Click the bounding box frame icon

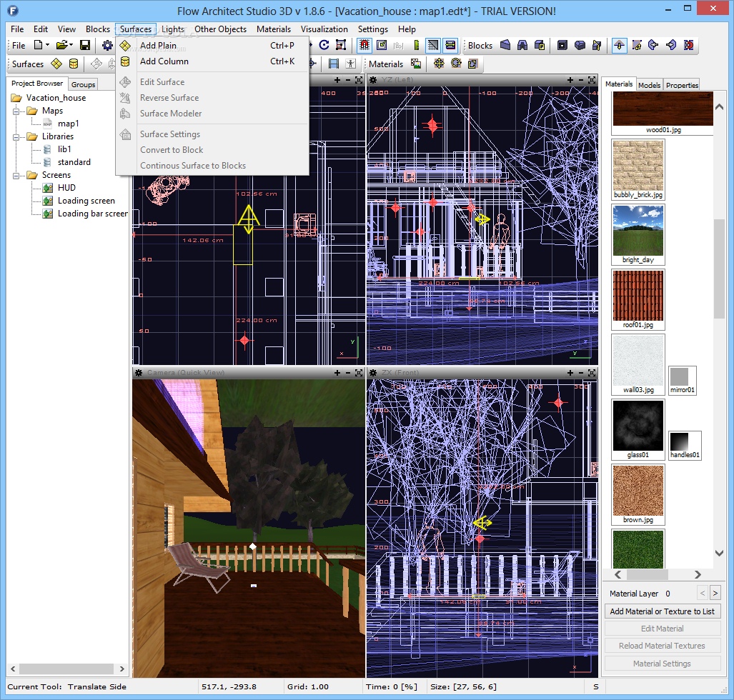(x=341, y=45)
